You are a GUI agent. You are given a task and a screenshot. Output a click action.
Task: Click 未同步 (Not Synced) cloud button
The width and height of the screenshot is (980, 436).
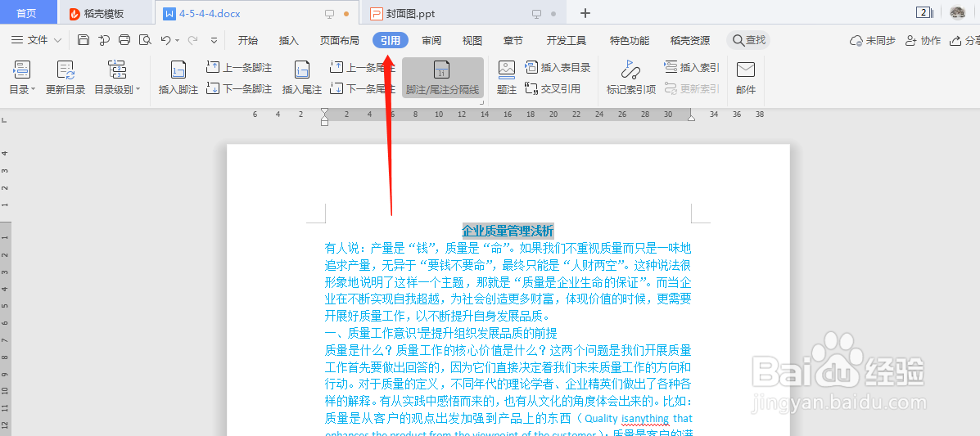point(873,41)
